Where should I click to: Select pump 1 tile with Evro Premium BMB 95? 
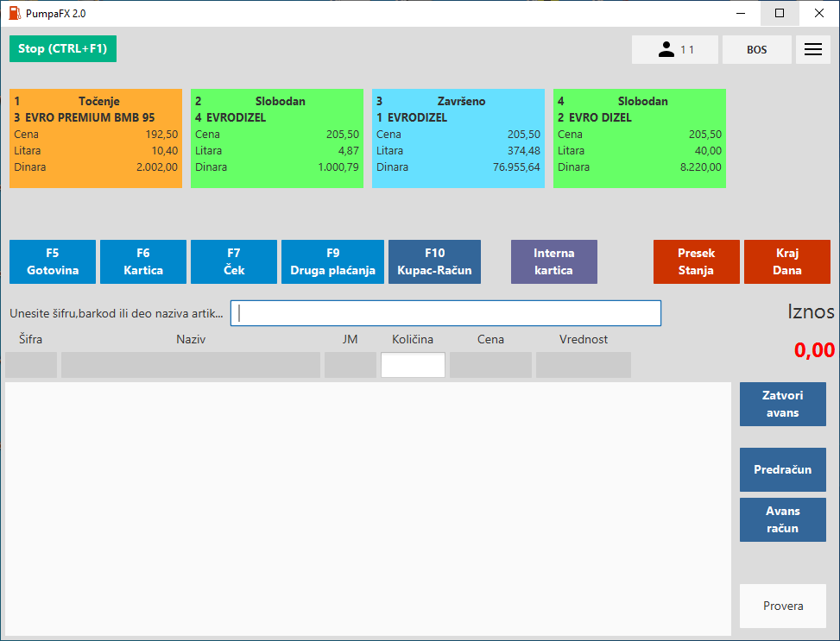[x=96, y=138]
